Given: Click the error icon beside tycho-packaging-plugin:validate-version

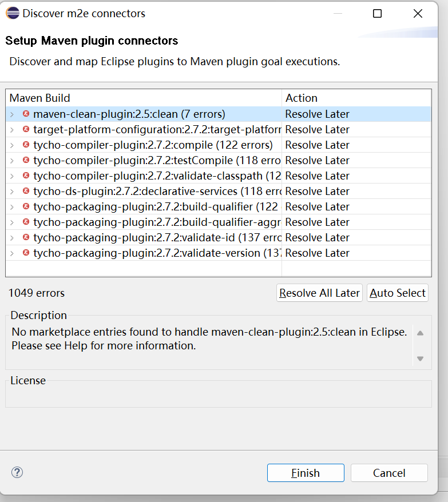Looking at the screenshot, I should pyautogui.click(x=25, y=253).
